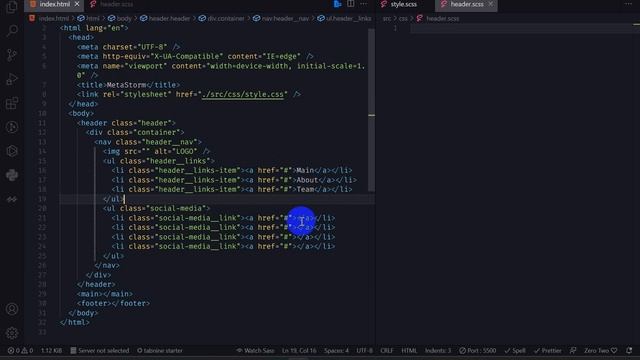Open the Manage gear icon

[x=12, y=333]
